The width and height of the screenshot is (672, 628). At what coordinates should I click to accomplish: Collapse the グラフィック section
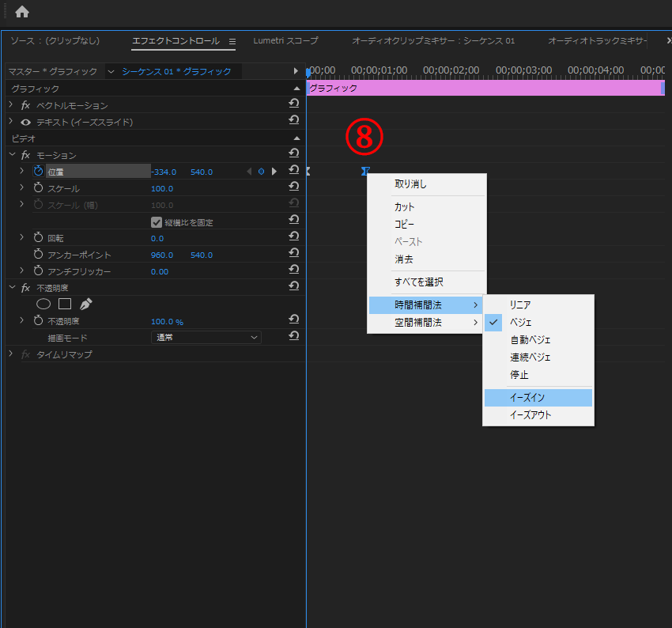point(296,89)
